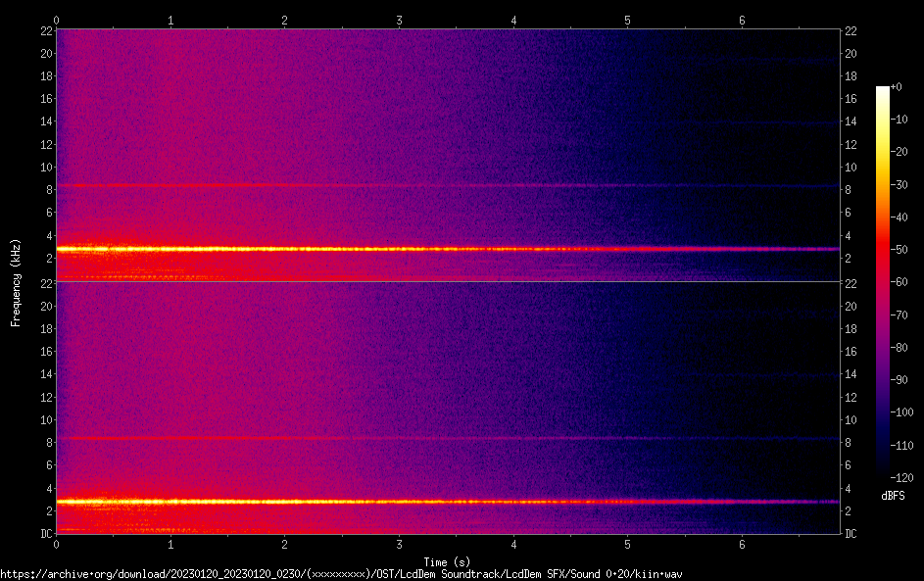Image resolution: width=924 pixels, height=581 pixels.
Task: Click the "14" left-axis tick of lower channel
Action: pyautogui.click(x=44, y=374)
